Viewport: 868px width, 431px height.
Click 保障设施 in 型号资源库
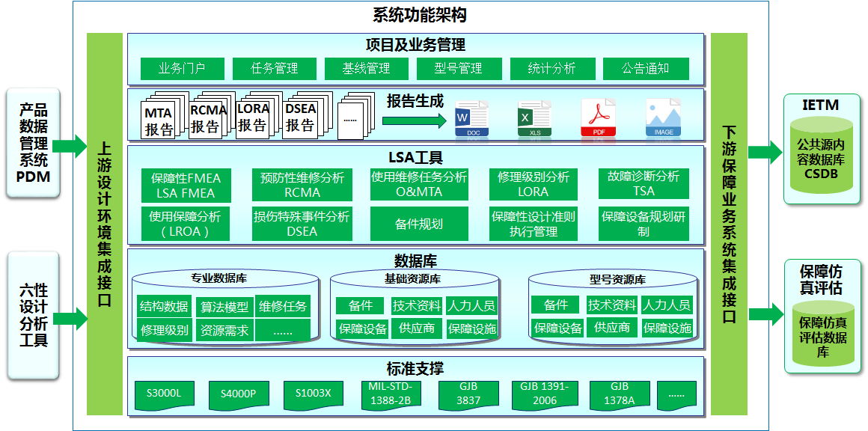tap(667, 328)
